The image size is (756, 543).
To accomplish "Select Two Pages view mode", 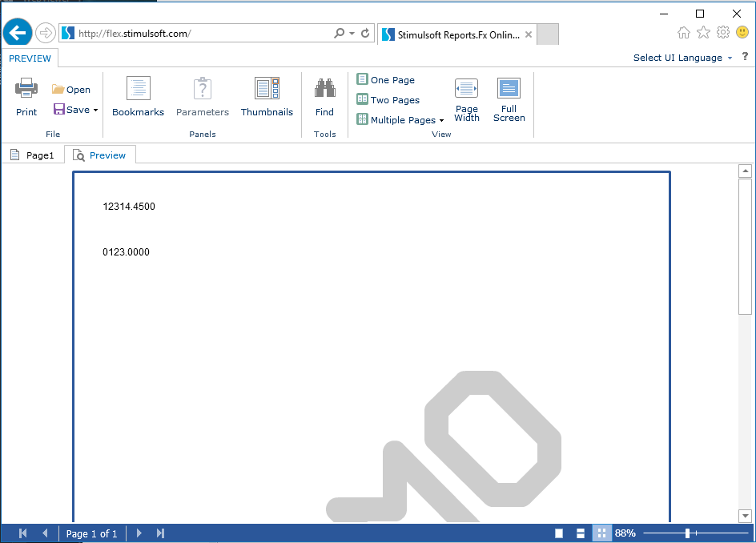I will click(x=388, y=100).
